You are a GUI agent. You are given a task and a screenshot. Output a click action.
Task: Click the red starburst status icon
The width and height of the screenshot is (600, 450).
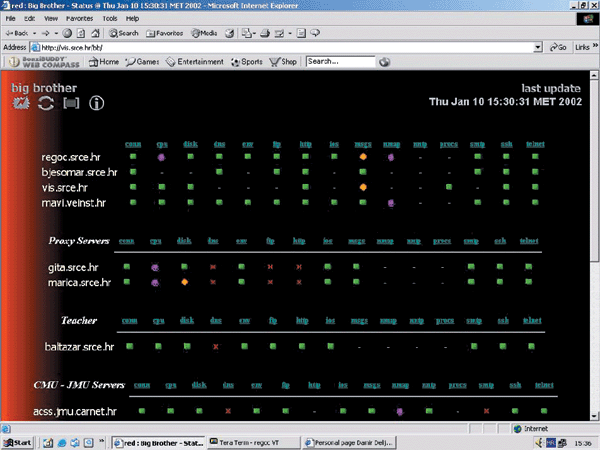[x=20, y=103]
